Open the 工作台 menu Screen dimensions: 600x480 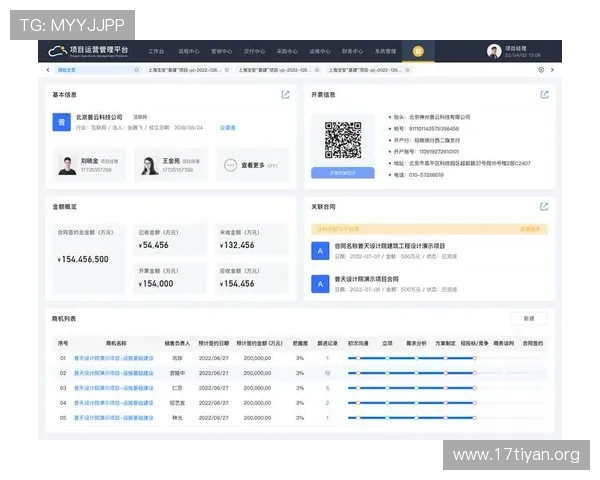coord(156,51)
